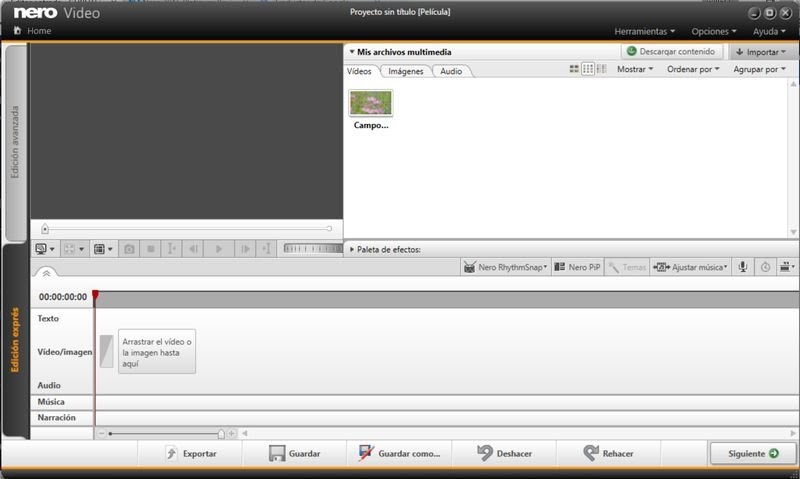Select large thumbnails view icon

pos(574,69)
